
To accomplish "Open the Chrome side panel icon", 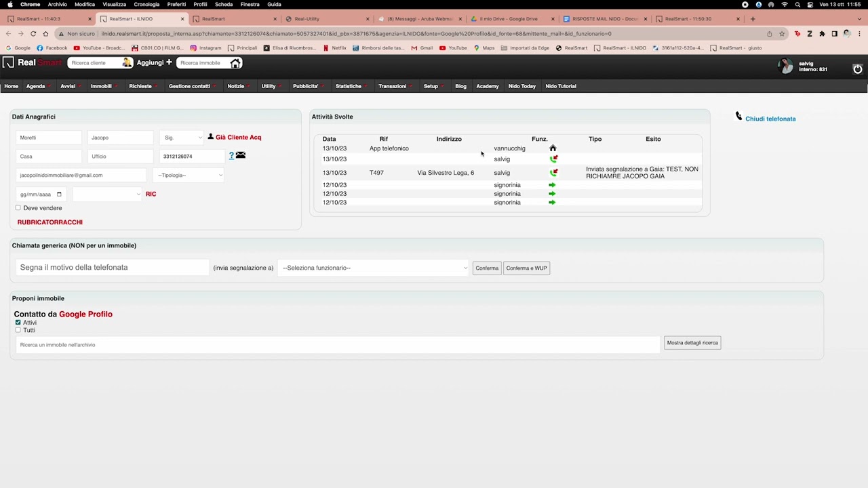I will 835,33.
